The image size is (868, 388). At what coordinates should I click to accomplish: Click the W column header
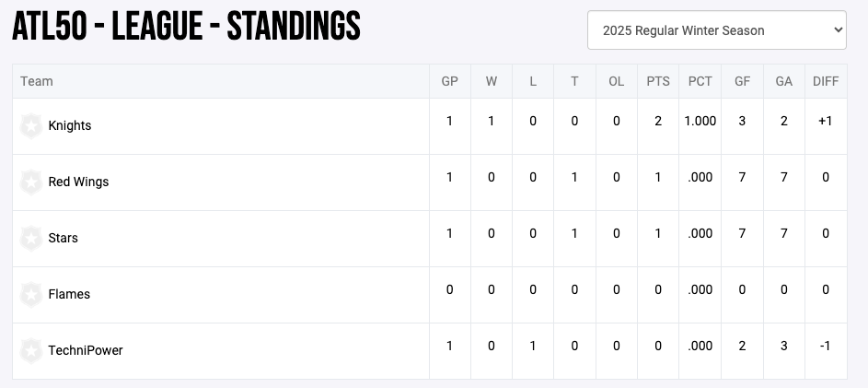[492, 81]
